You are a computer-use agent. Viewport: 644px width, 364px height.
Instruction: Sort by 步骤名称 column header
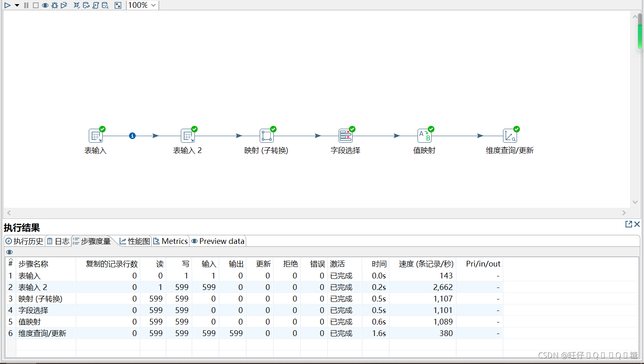coord(46,264)
